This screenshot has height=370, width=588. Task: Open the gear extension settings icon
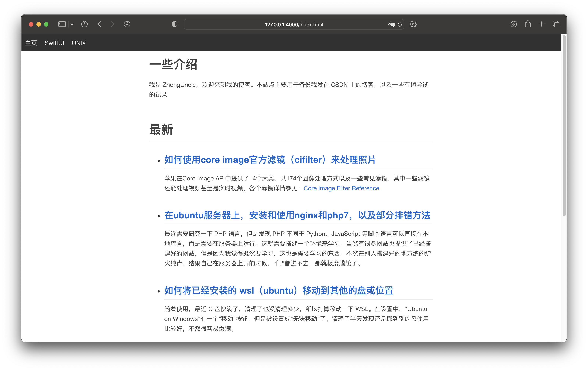pyautogui.click(x=413, y=24)
